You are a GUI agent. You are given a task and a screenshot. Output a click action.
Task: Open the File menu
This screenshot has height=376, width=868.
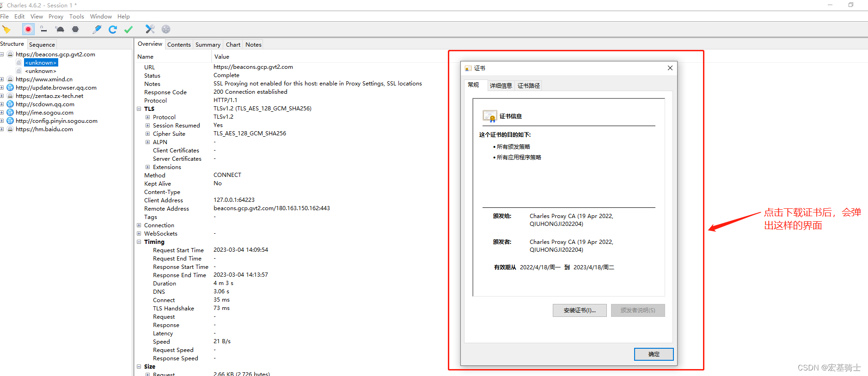click(x=5, y=17)
